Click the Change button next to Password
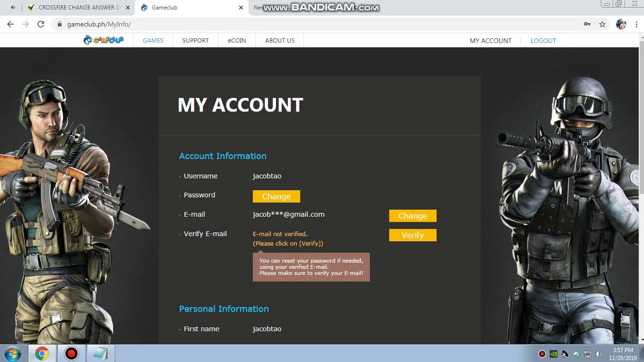 276,196
